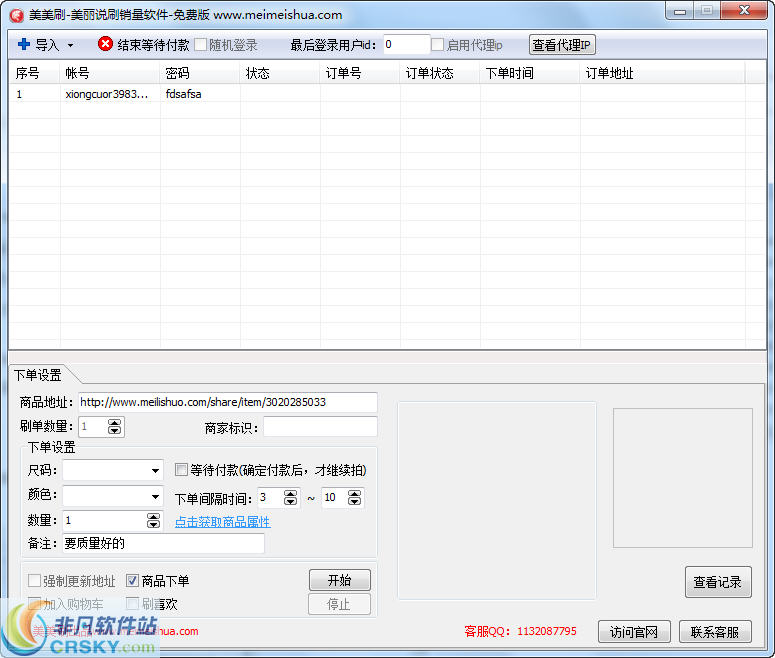Uncheck the 商品下单 checkbox
This screenshot has width=775, height=658.
pyautogui.click(x=132, y=580)
